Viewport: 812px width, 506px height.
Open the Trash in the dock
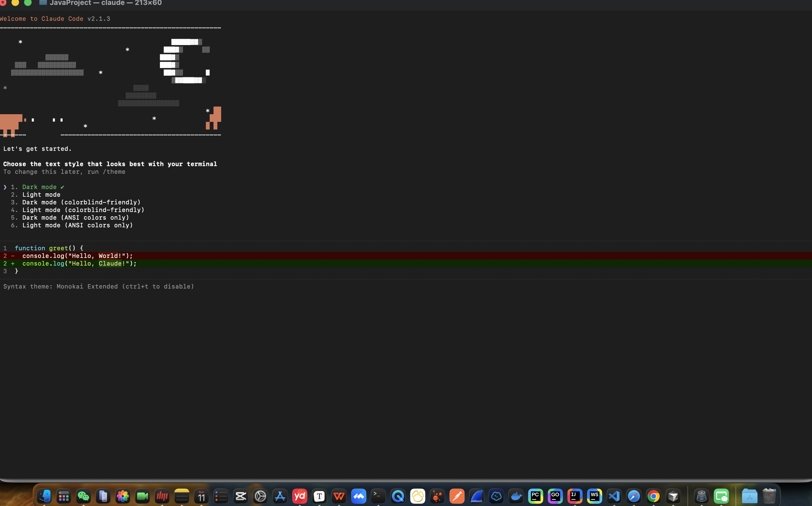[x=769, y=496]
